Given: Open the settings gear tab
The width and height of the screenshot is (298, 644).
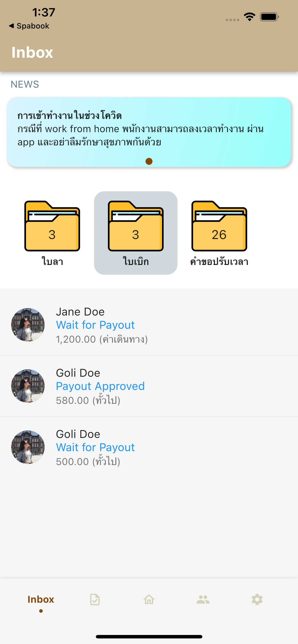Looking at the screenshot, I should [257, 599].
